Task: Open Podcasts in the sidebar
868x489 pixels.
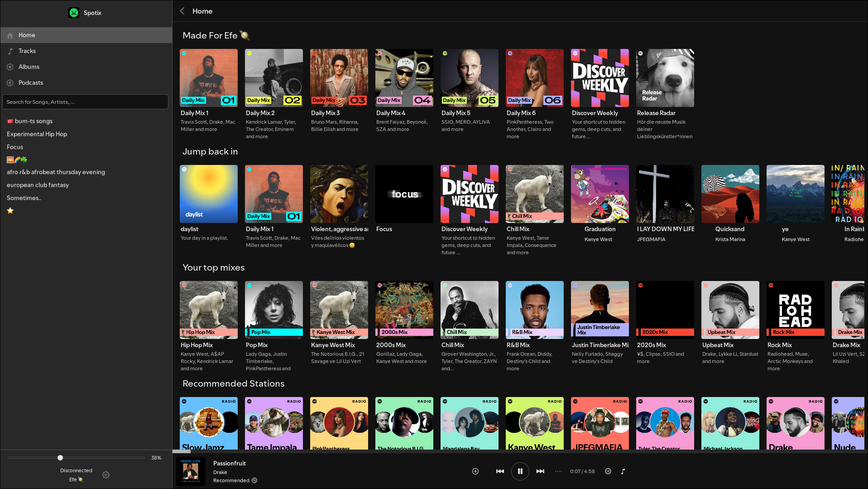Action: click(x=86, y=82)
